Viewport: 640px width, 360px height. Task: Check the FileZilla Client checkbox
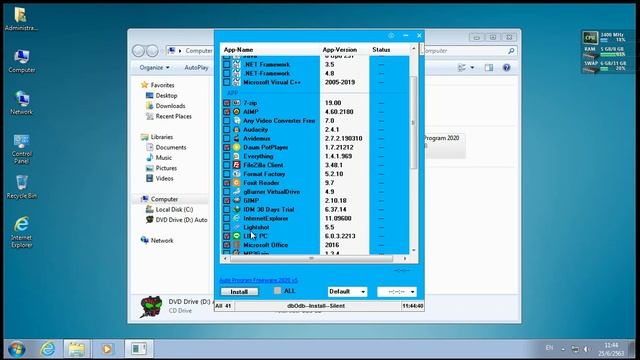pyautogui.click(x=227, y=165)
